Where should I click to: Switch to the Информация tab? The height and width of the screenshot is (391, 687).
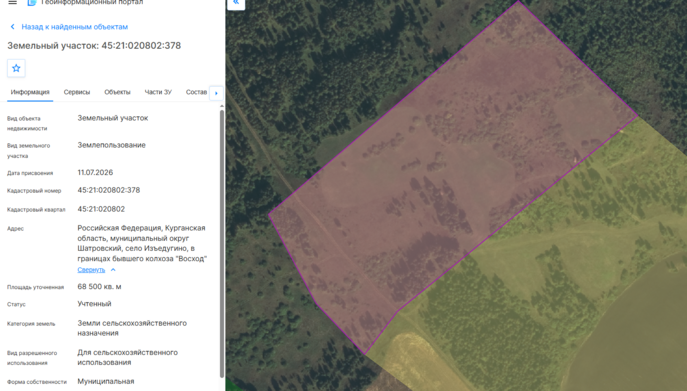(30, 92)
